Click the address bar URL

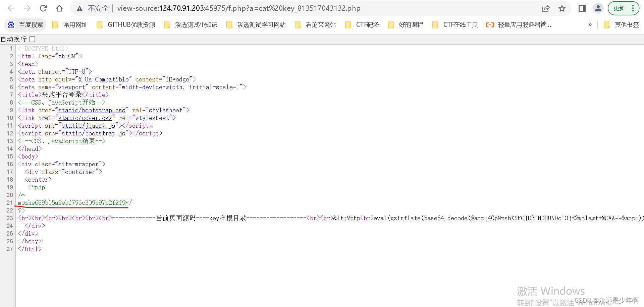click(x=239, y=8)
